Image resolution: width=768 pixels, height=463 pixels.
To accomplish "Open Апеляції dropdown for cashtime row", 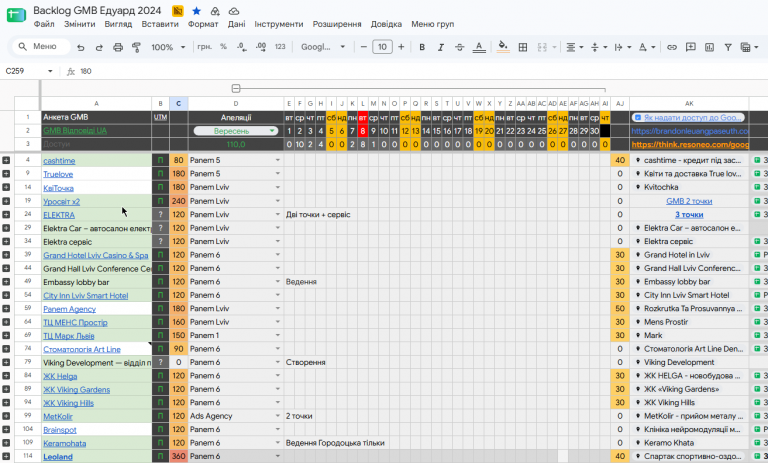I will point(278,160).
